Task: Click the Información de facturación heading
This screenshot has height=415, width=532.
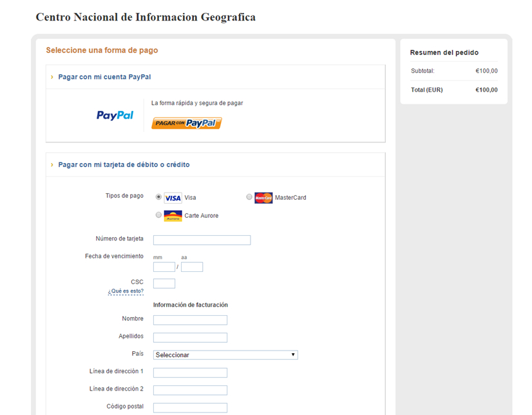Action: pyautogui.click(x=191, y=305)
